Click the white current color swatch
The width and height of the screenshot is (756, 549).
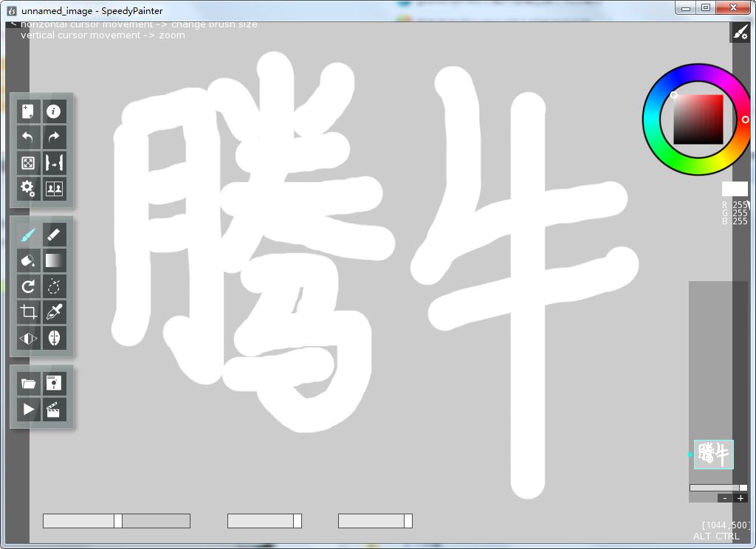[x=735, y=189]
